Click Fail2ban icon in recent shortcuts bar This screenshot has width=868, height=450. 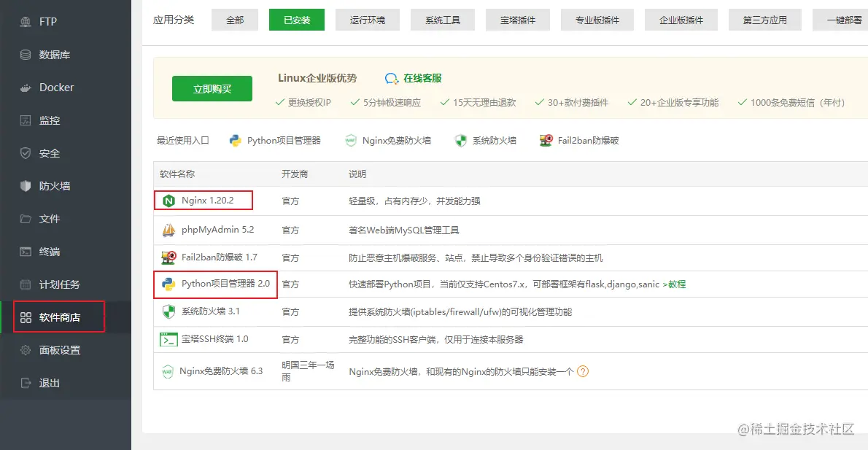[x=546, y=141]
